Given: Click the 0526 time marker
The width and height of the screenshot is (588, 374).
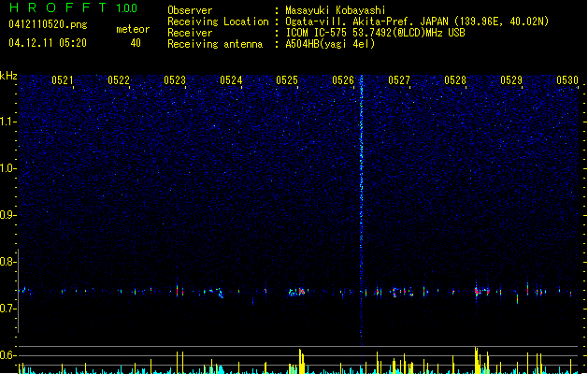Looking at the screenshot, I should click(x=343, y=80).
